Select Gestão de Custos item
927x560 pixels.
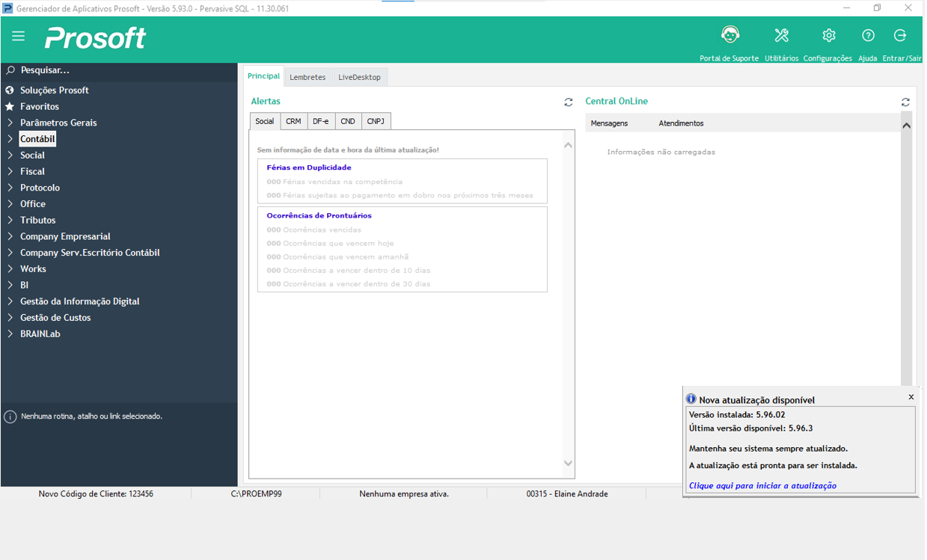pyautogui.click(x=55, y=318)
